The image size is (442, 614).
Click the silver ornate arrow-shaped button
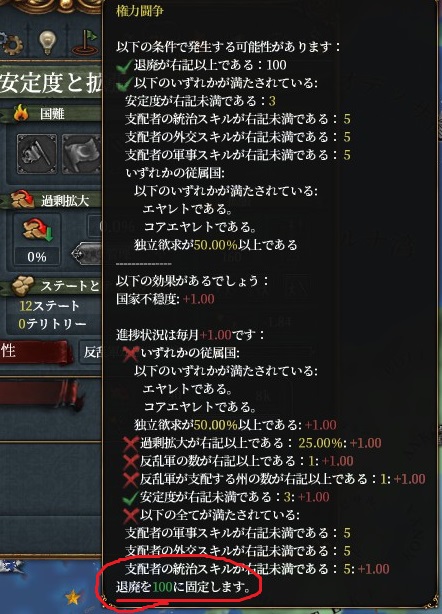(x=87, y=254)
